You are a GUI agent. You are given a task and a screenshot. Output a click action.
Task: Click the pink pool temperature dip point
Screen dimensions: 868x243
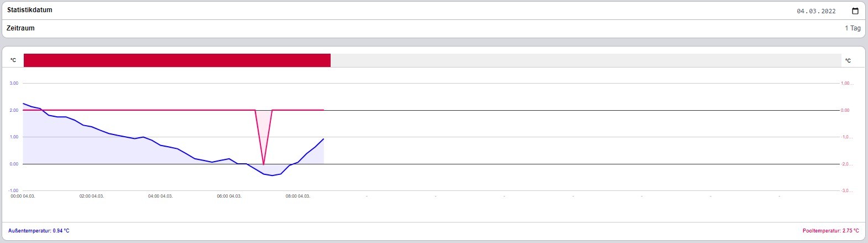point(264,164)
